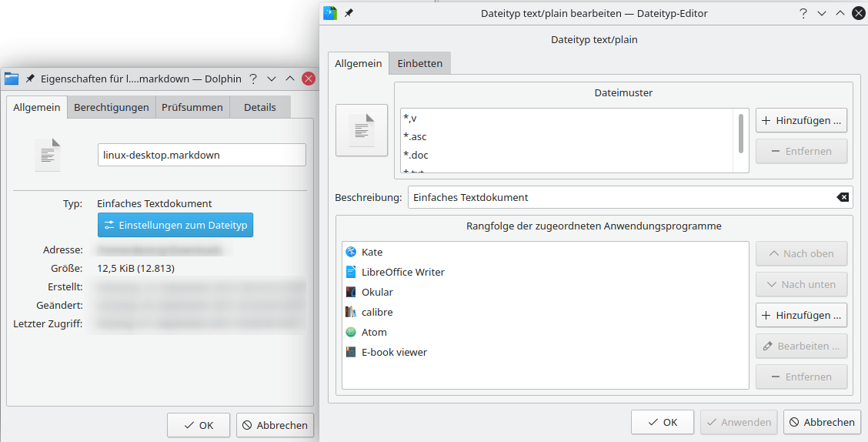Viewport: 868px width, 442px height.
Task: Open the Einbetten tab
Action: click(419, 63)
